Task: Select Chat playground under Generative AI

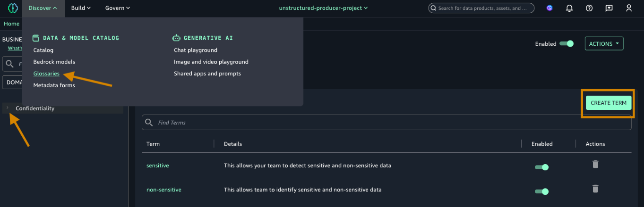Action: click(x=196, y=50)
